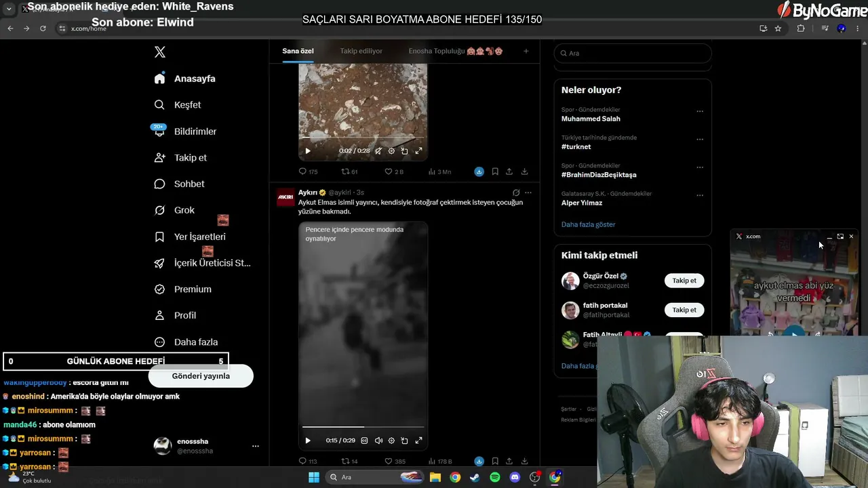Bookmark the post with 3 Mn views

(x=495, y=171)
